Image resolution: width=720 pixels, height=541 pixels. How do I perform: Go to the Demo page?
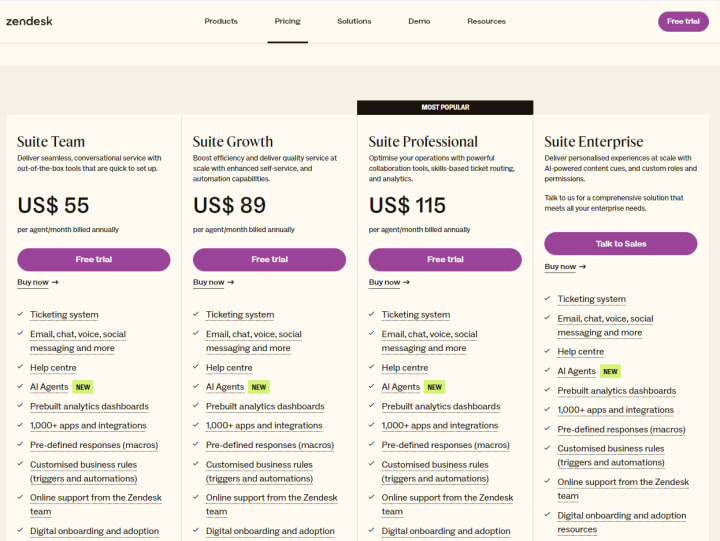click(x=419, y=21)
